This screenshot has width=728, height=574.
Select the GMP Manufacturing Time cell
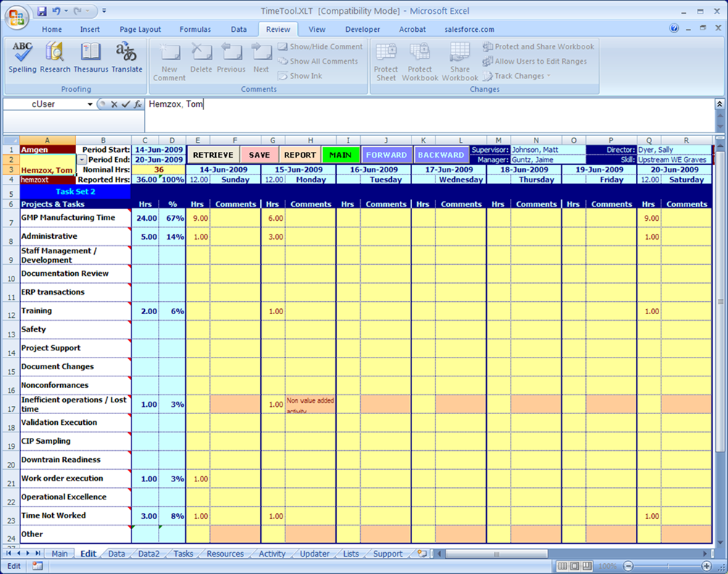[x=75, y=218]
